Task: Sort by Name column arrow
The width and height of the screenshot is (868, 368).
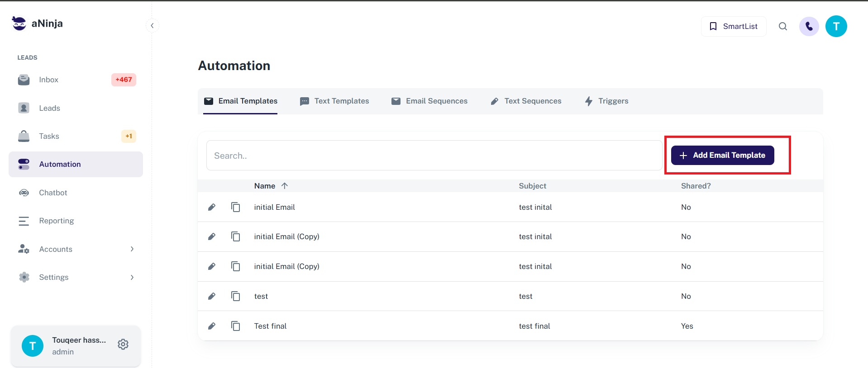Action: point(284,186)
